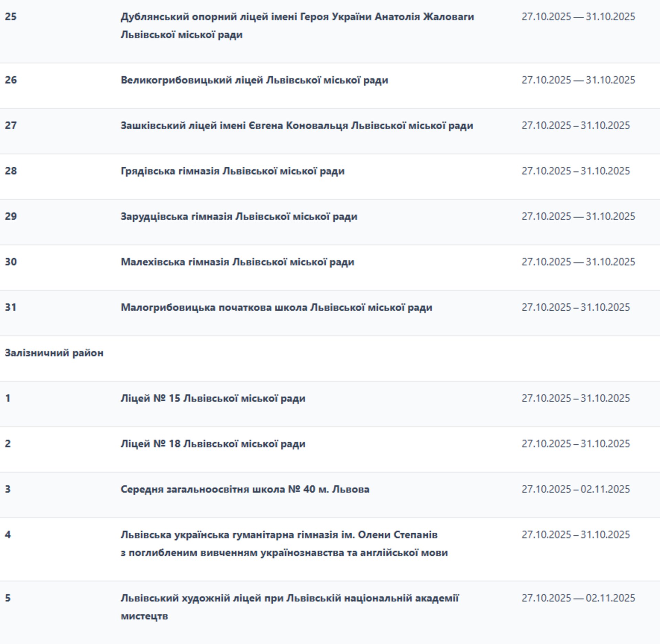Click Зашківський ліцей імені Євгена Коновальця

(297, 125)
